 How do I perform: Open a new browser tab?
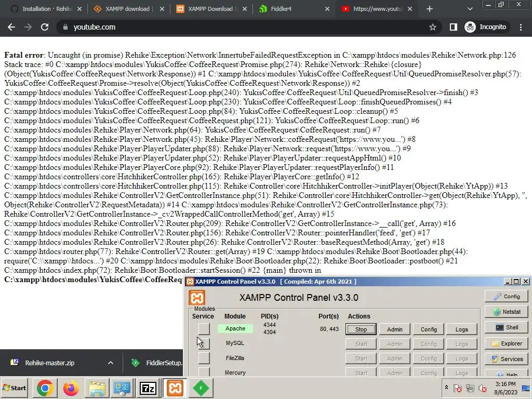point(430,9)
